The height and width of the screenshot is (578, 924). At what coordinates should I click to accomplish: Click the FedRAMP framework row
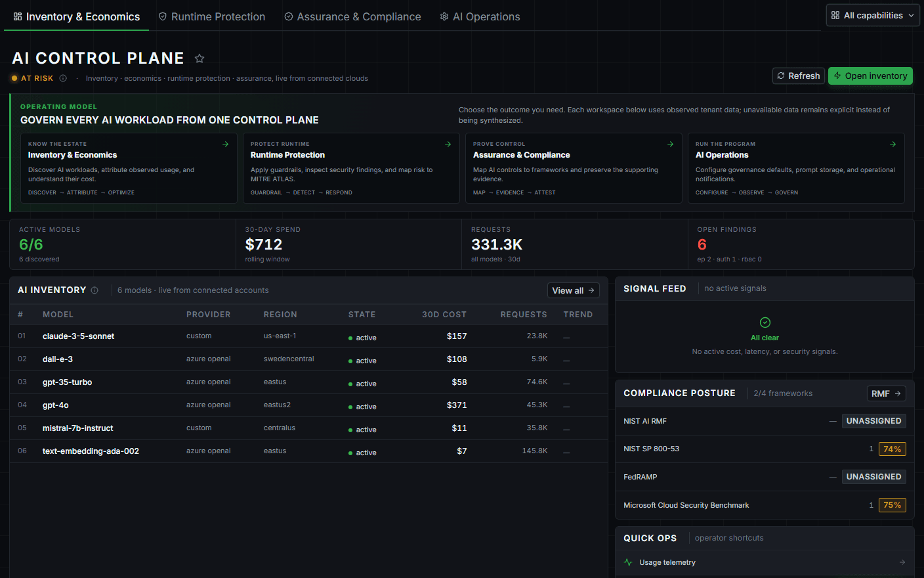click(x=765, y=477)
